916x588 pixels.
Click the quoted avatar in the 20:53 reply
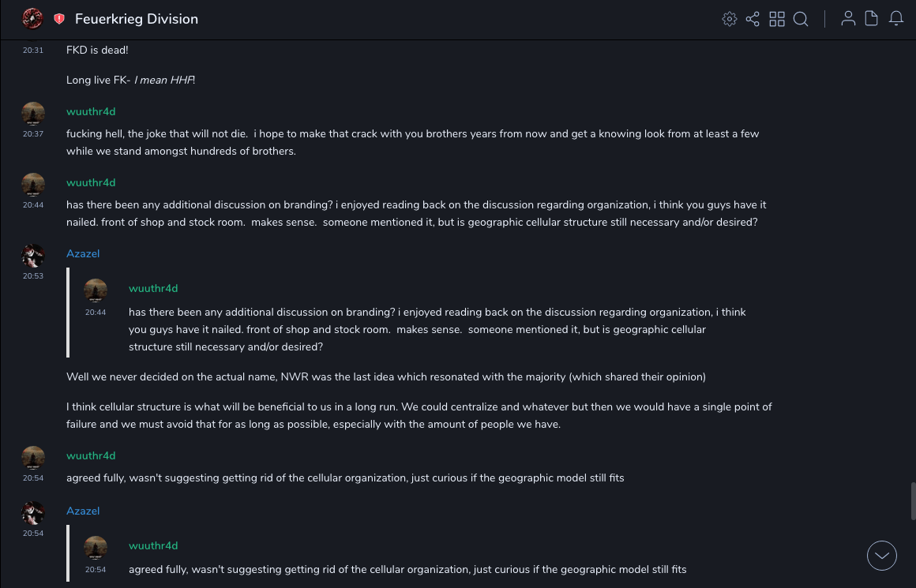click(x=96, y=290)
